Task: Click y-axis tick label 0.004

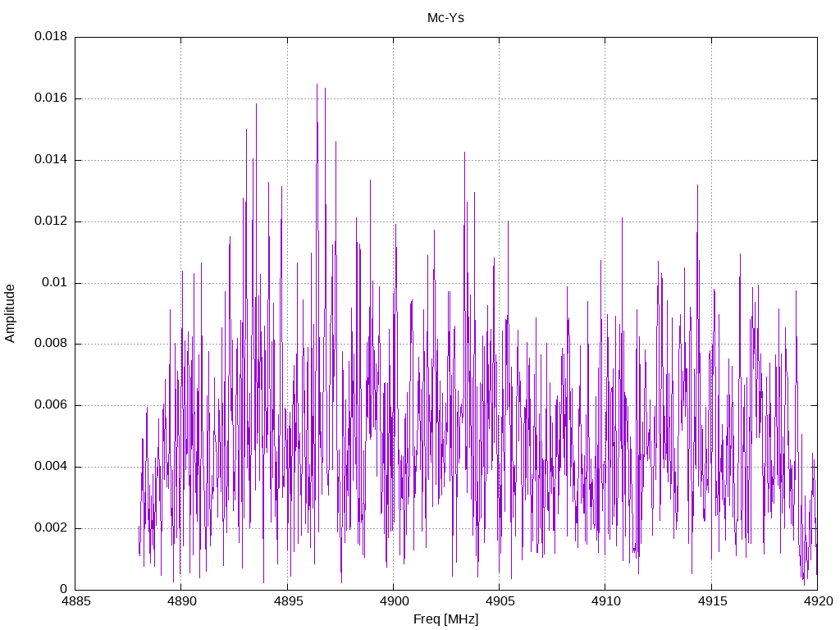Action: tap(51, 467)
